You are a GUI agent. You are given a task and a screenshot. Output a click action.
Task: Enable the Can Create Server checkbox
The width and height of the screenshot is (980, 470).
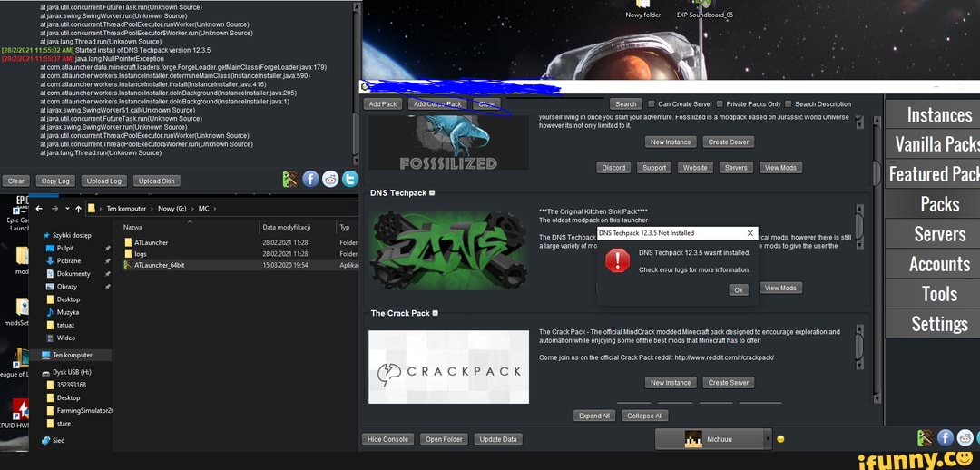click(x=651, y=104)
